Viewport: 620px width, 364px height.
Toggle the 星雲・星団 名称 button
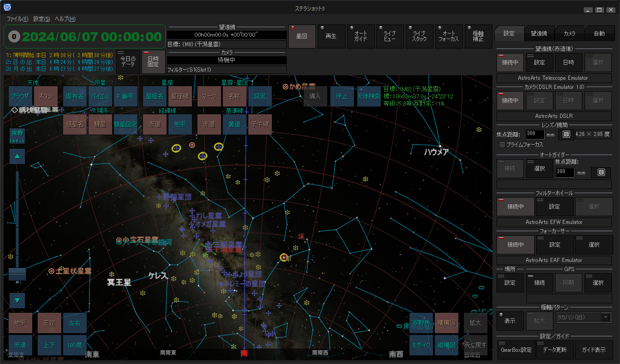tap(235, 96)
